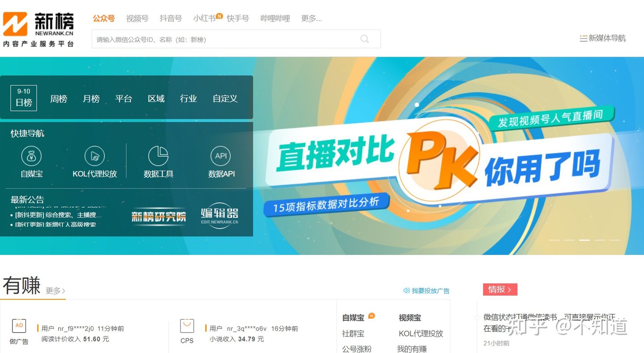Open KOL代理投放 link in 有赚 panel
The image size is (644, 353).
tap(421, 333)
